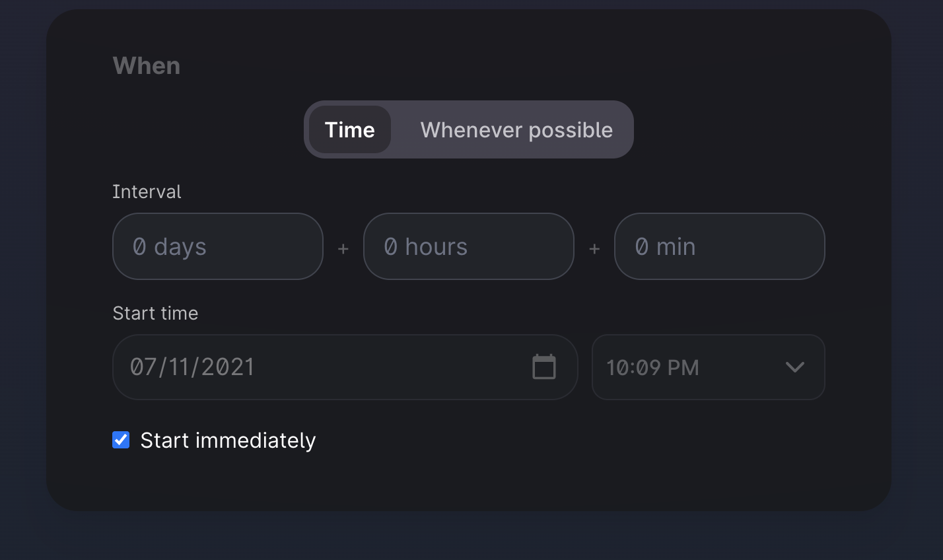Expand the start time chevron arrow
This screenshot has width=943, height=560.
coord(795,367)
